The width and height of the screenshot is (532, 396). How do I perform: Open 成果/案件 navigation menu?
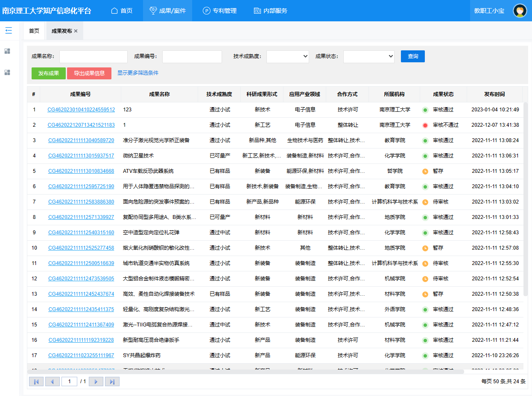click(x=167, y=11)
